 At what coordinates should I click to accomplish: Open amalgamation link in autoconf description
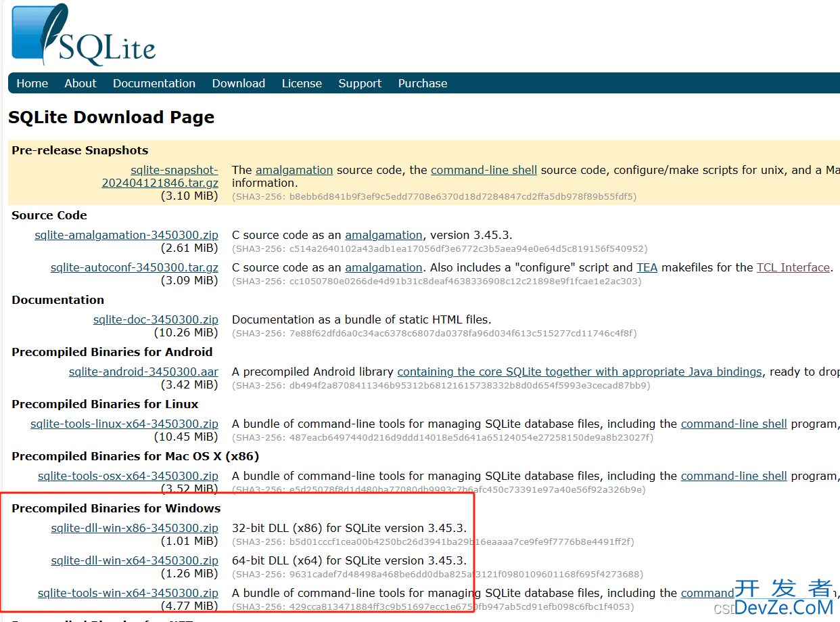click(383, 267)
